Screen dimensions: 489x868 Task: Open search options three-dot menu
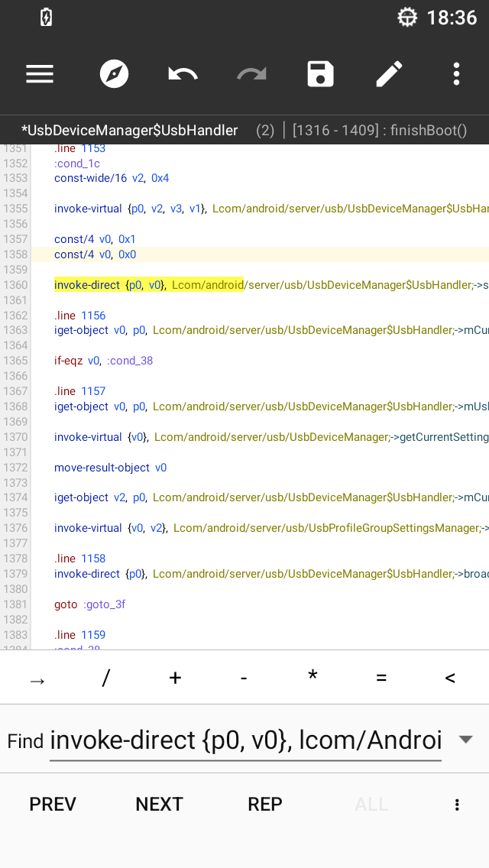point(457,805)
